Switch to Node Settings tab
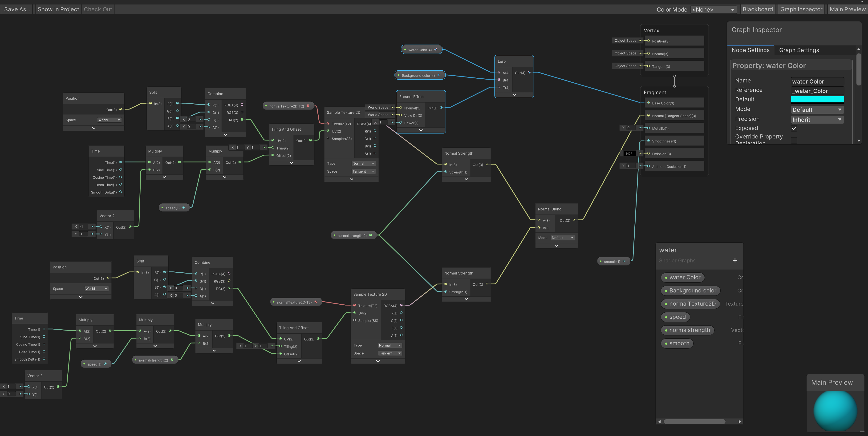The width and height of the screenshot is (868, 436). pos(750,50)
